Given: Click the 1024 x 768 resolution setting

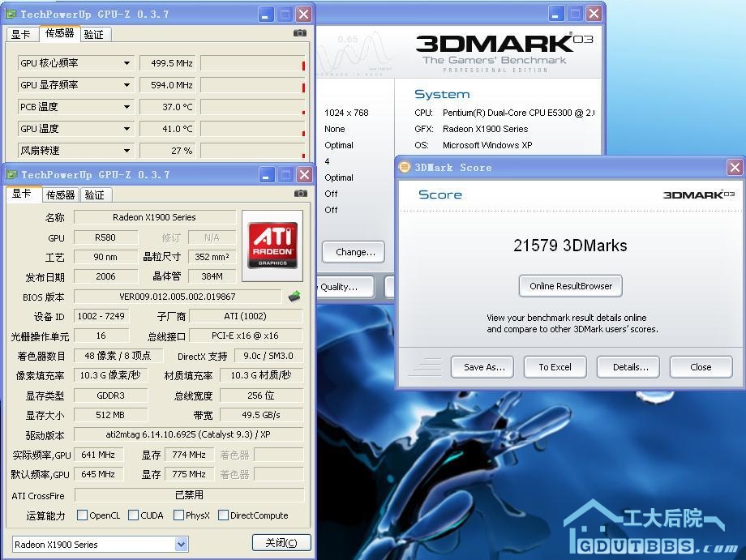Looking at the screenshot, I should pos(346,113).
